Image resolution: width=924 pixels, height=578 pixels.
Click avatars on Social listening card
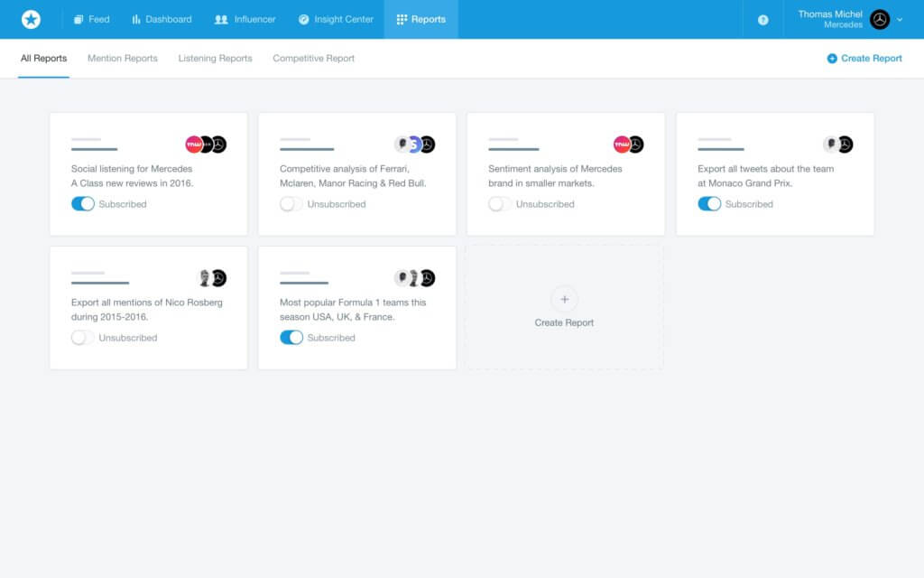click(x=206, y=144)
